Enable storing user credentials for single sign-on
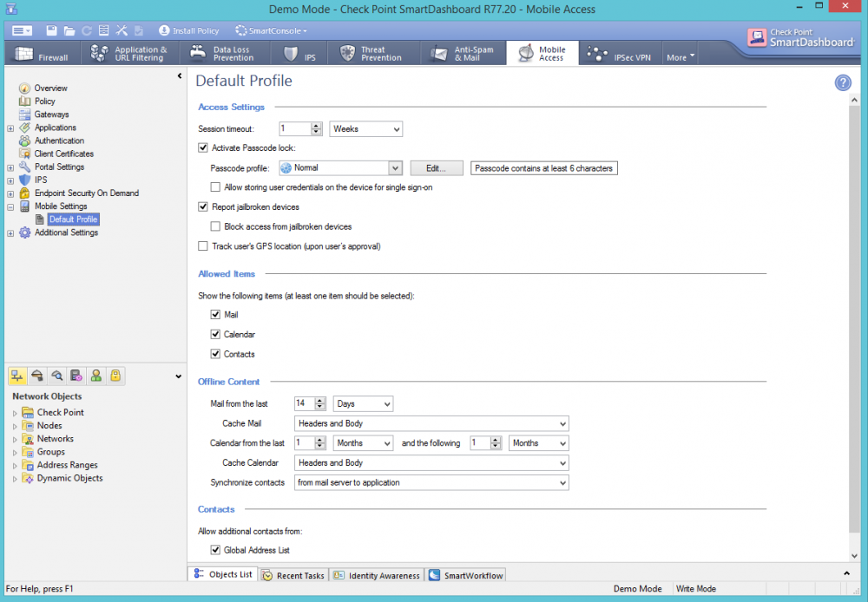The image size is (868, 602). click(x=215, y=187)
